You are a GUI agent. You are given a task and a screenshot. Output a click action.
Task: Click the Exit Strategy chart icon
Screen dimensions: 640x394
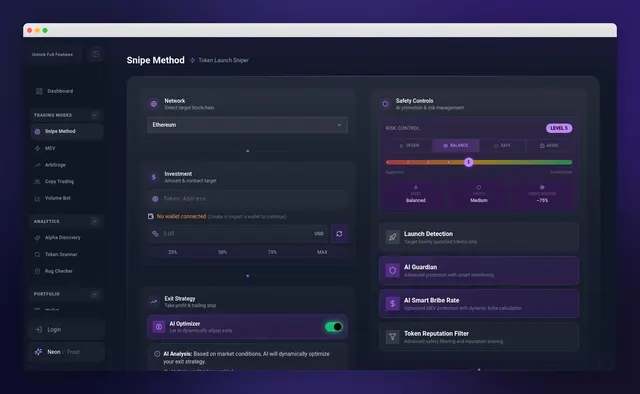point(154,302)
